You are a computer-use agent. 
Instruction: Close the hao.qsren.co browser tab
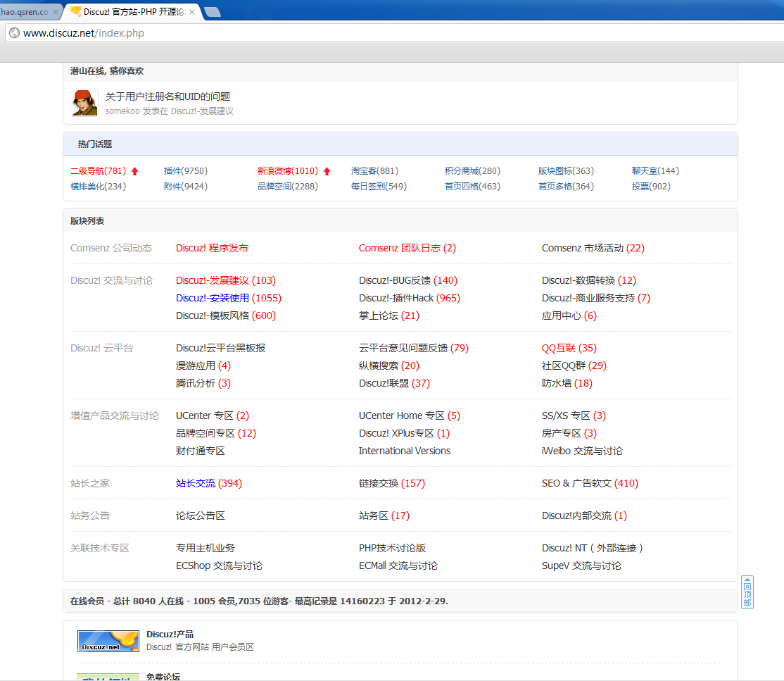click(56, 12)
